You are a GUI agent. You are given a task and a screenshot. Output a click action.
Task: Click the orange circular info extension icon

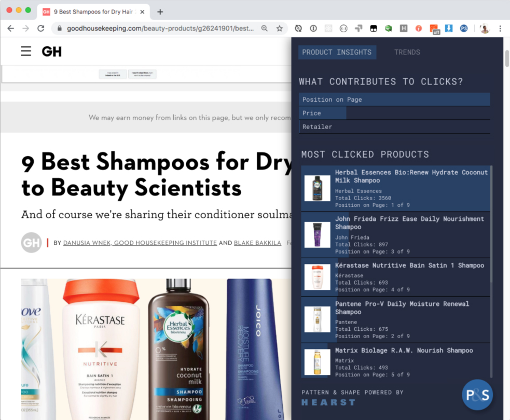point(419,29)
